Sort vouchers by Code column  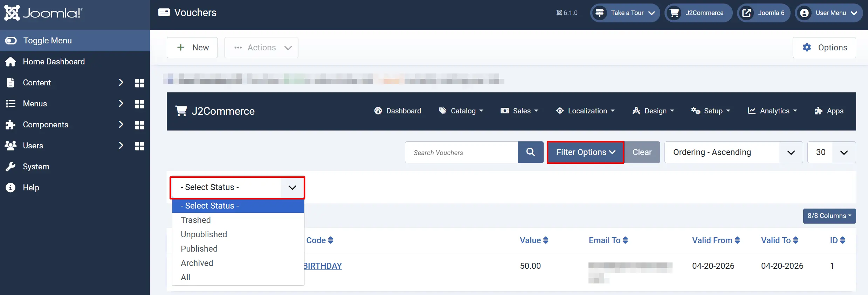[320, 240]
